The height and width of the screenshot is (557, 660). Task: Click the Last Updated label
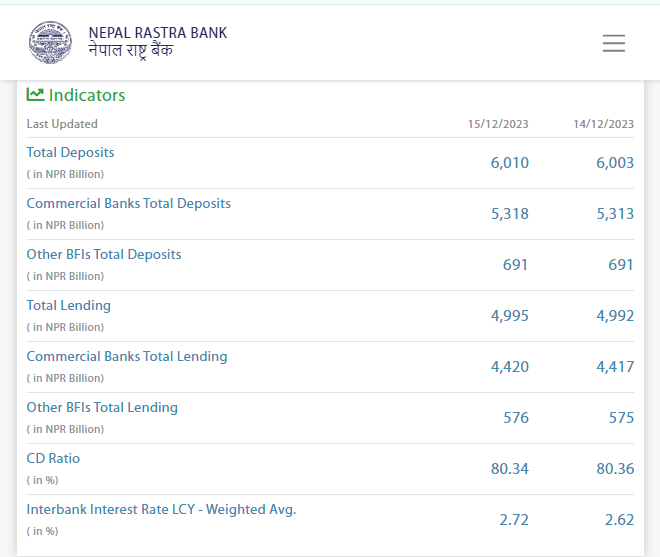62,124
